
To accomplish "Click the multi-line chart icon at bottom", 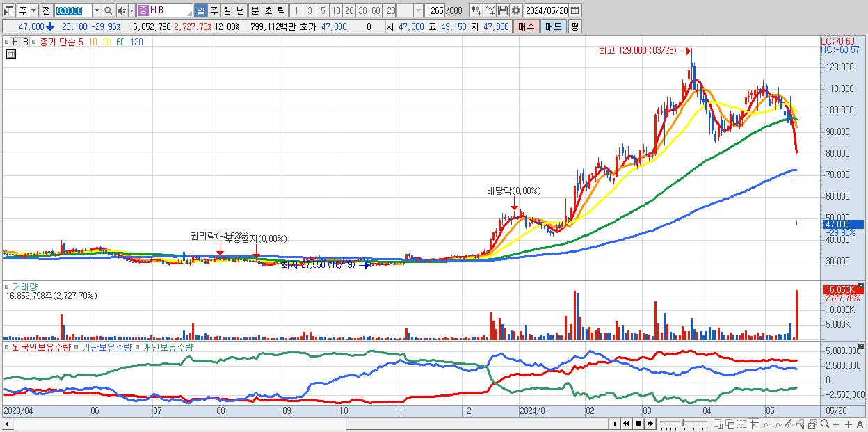I will coord(789,424).
